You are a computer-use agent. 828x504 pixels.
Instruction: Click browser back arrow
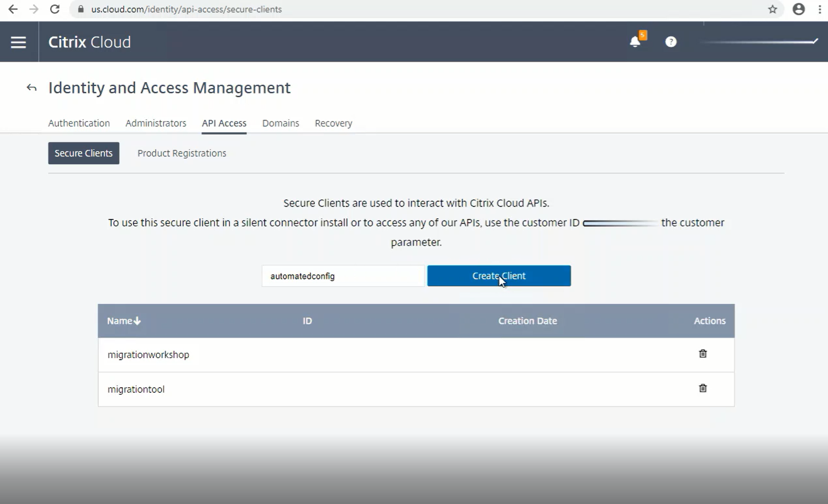click(13, 9)
